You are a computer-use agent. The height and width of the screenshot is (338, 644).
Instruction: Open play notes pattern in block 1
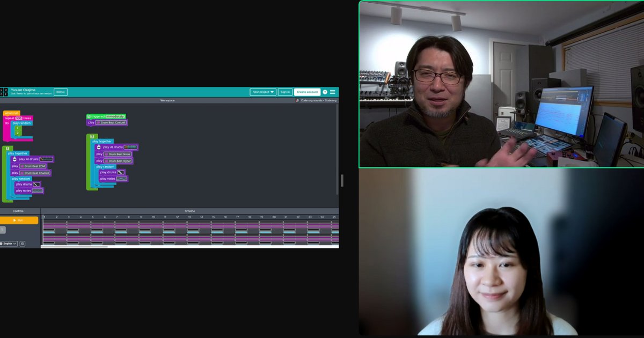point(37,190)
